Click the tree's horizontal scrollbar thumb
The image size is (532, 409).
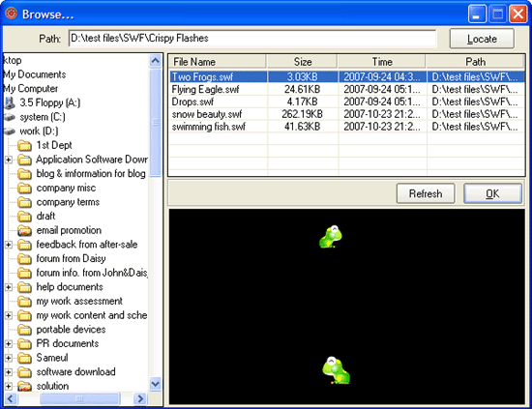point(79,398)
